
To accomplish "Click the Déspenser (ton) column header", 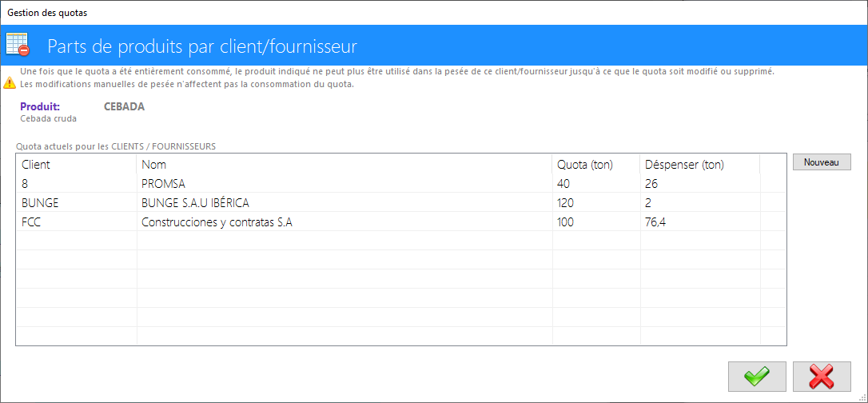I will [700, 165].
